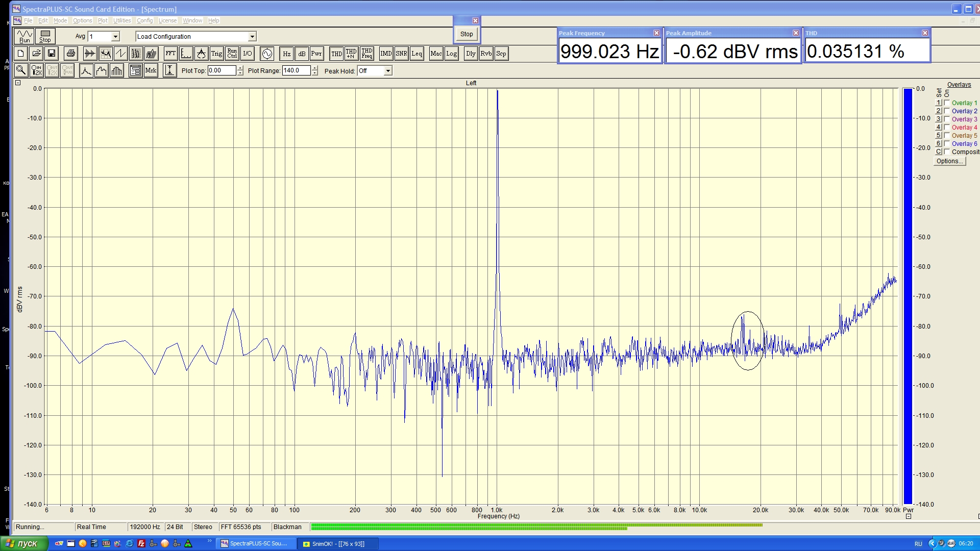Open the signal generator sine icon
This screenshot has width=980, height=551.
(267, 54)
